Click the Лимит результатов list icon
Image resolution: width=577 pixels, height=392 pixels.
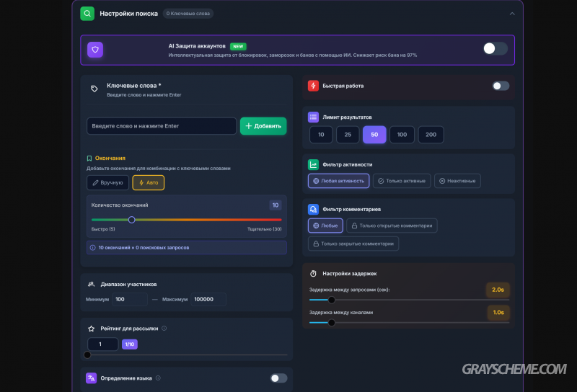coord(313,117)
